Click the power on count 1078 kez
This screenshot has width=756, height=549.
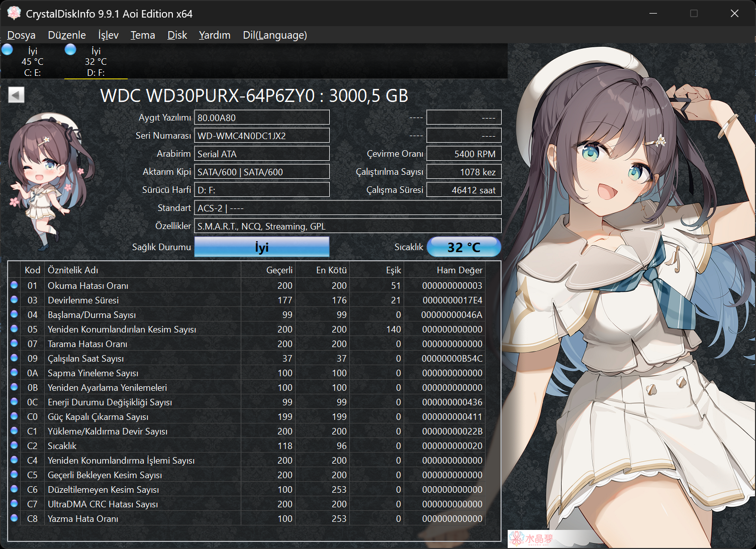[464, 172]
